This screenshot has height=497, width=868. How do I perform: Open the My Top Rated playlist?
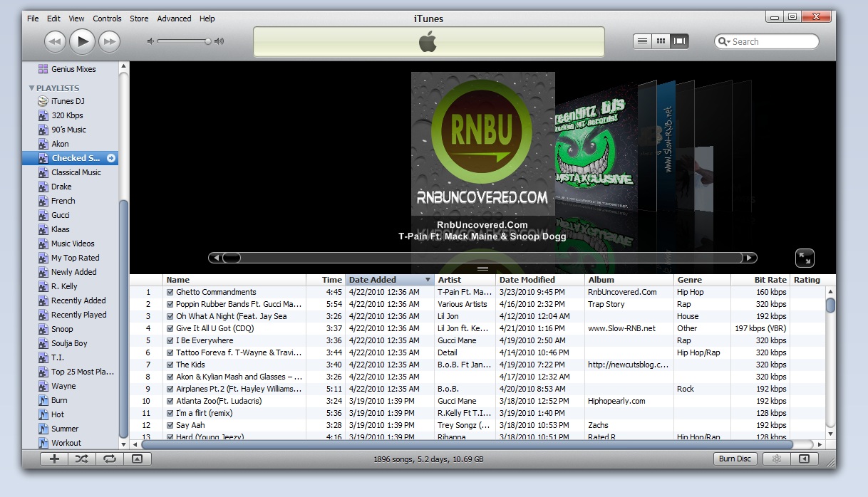tap(75, 258)
